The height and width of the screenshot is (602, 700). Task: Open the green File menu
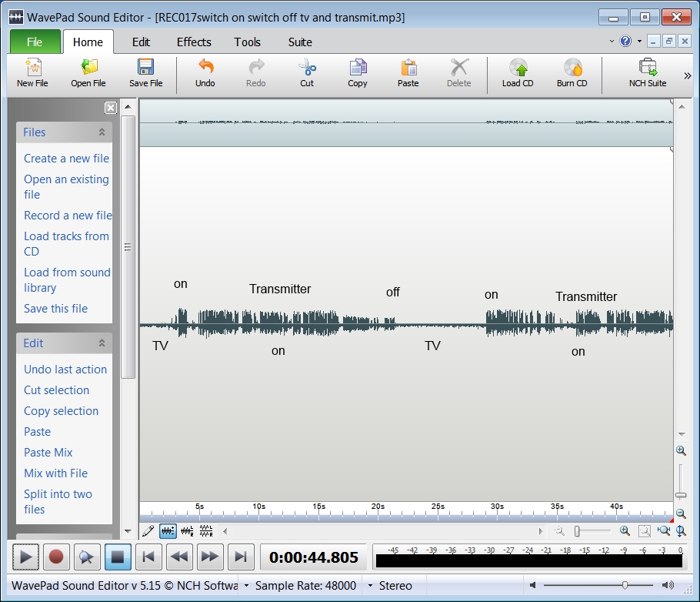click(x=35, y=42)
